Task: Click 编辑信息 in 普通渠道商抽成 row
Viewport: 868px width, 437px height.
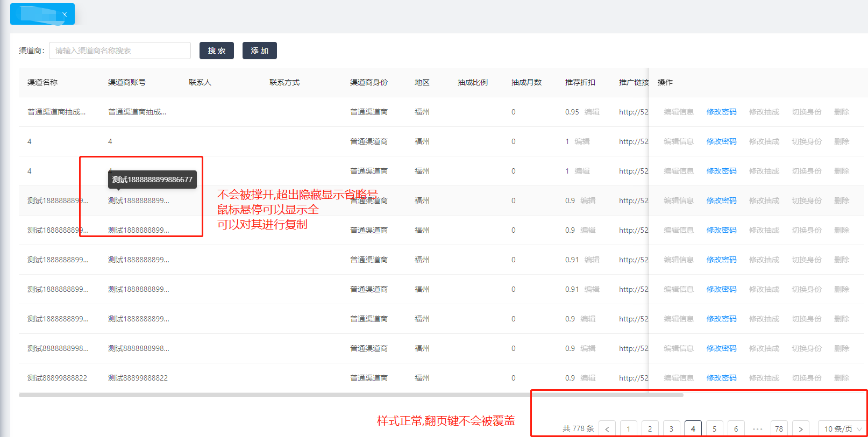Action: [679, 112]
